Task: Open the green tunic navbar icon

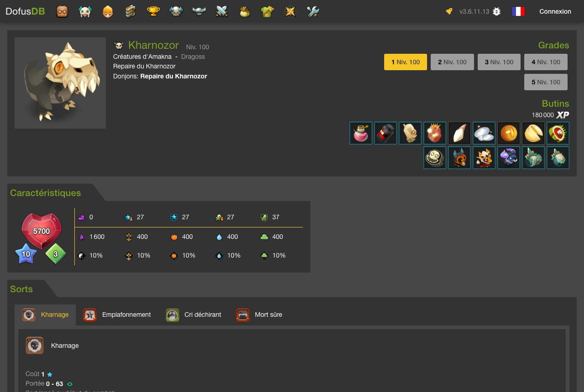Action: pos(268,11)
